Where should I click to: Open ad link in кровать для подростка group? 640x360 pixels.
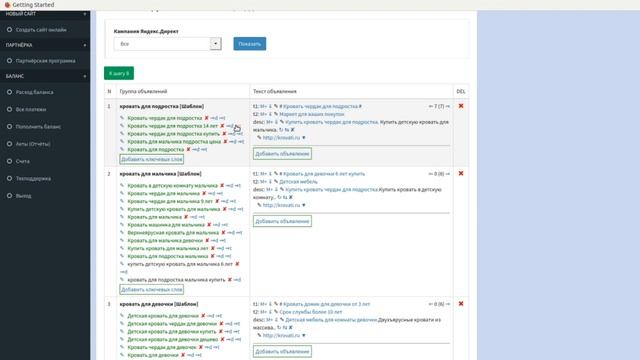point(281,138)
